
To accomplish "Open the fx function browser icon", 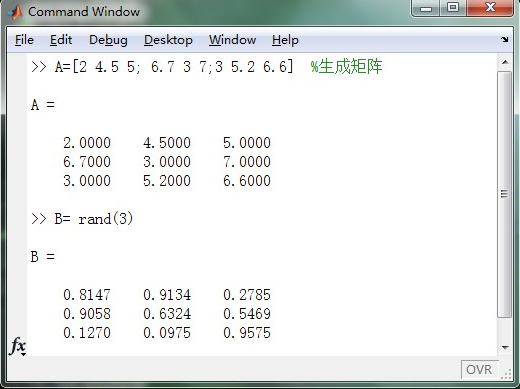I will [18, 345].
